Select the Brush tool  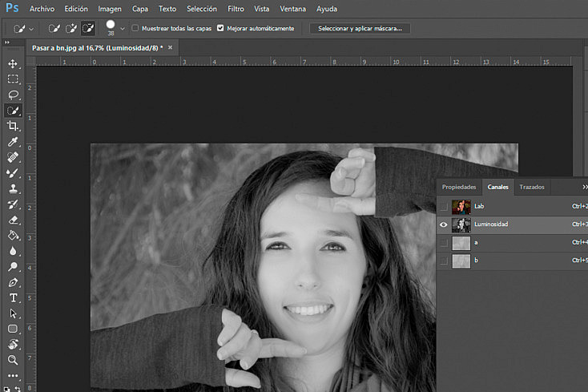13,173
